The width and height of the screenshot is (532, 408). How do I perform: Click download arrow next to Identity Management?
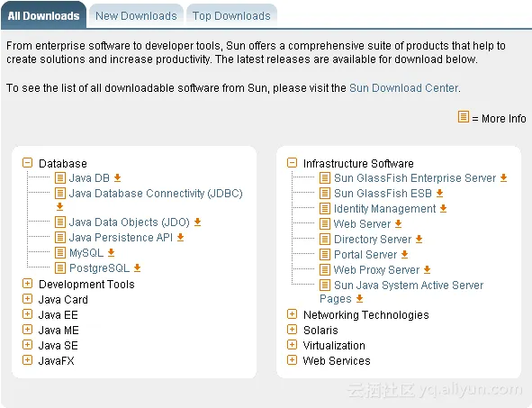443,208
